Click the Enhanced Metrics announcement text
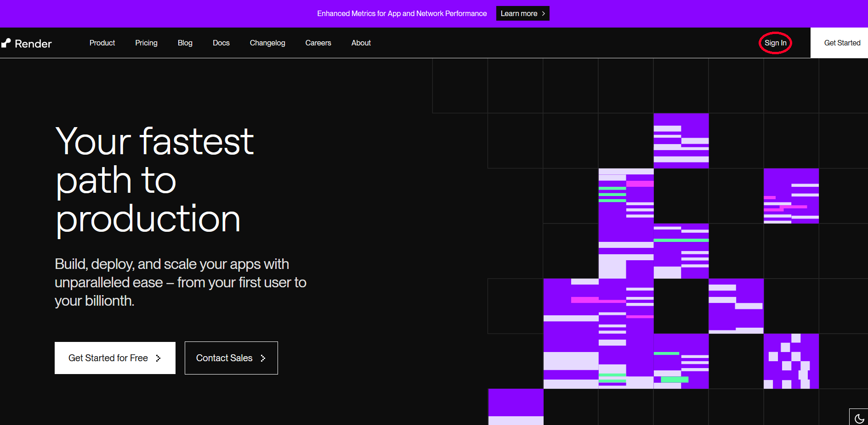The height and width of the screenshot is (425, 868). tap(402, 14)
